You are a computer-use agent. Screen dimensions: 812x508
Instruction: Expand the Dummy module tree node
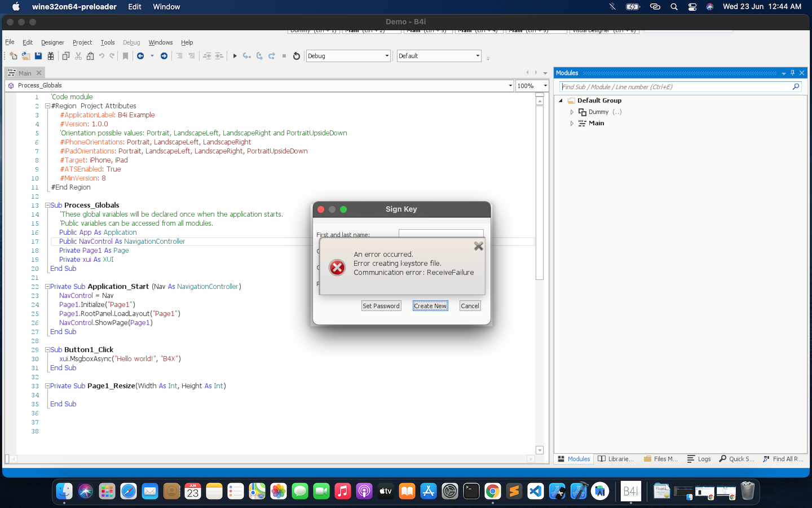point(572,112)
